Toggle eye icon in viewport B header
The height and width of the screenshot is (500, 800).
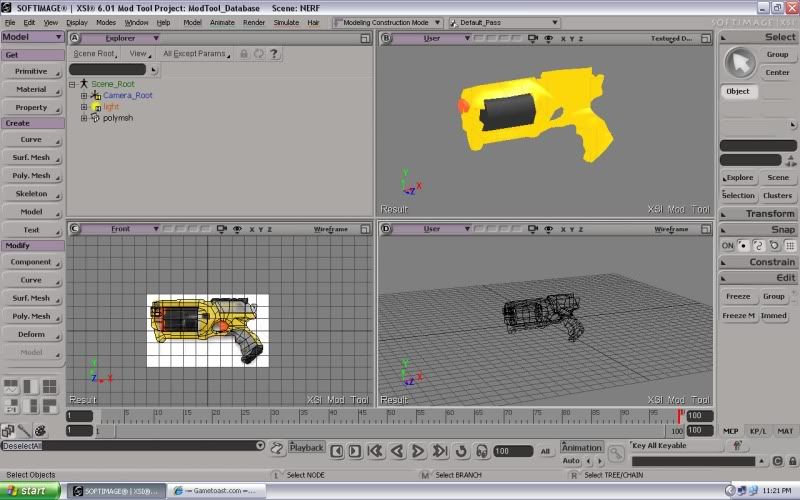click(548, 38)
